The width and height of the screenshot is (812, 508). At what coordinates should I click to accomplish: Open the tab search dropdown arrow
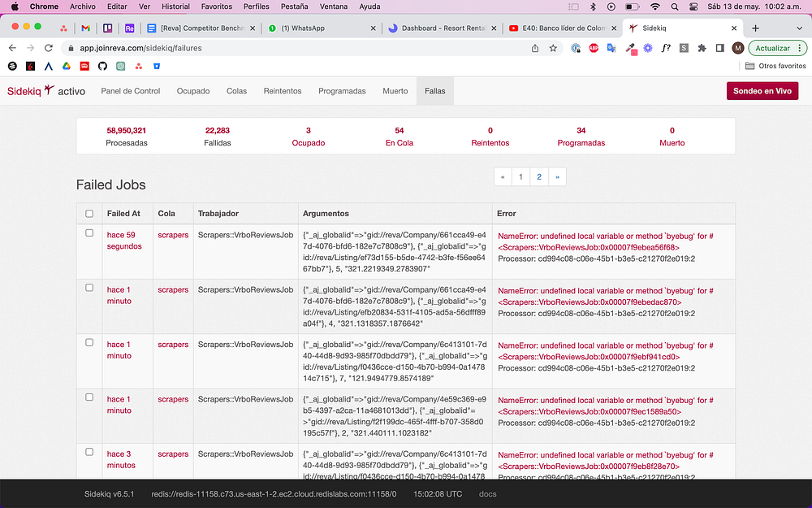click(x=799, y=28)
